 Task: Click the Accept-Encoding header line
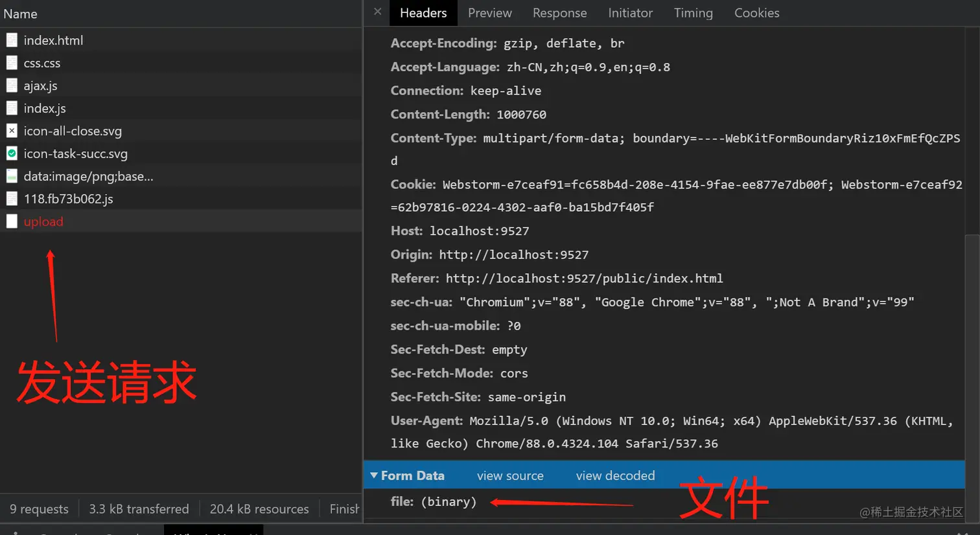pyautogui.click(x=507, y=43)
